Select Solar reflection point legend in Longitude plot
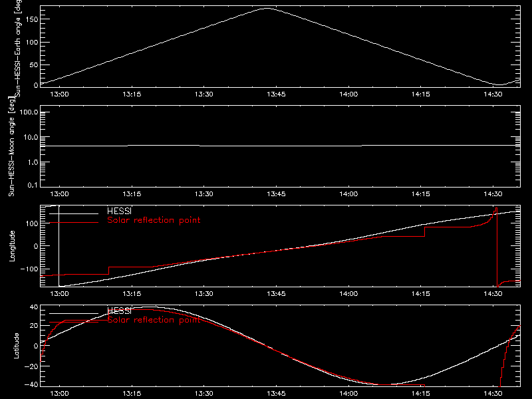 click(154, 220)
